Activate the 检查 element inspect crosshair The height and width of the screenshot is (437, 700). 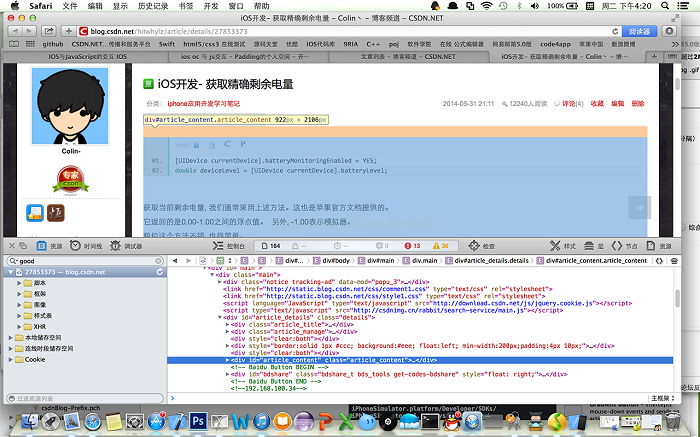tap(482, 246)
